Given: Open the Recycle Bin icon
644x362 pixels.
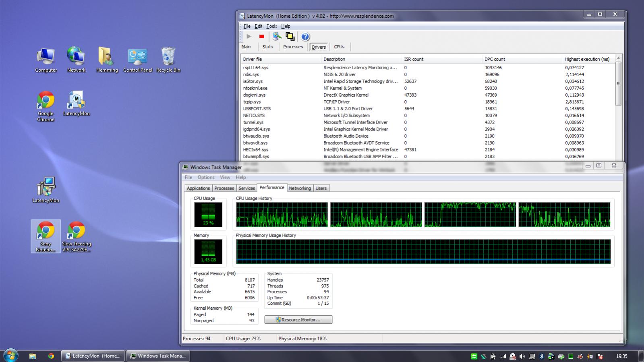Looking at the screenshot, I should point(168,60).
